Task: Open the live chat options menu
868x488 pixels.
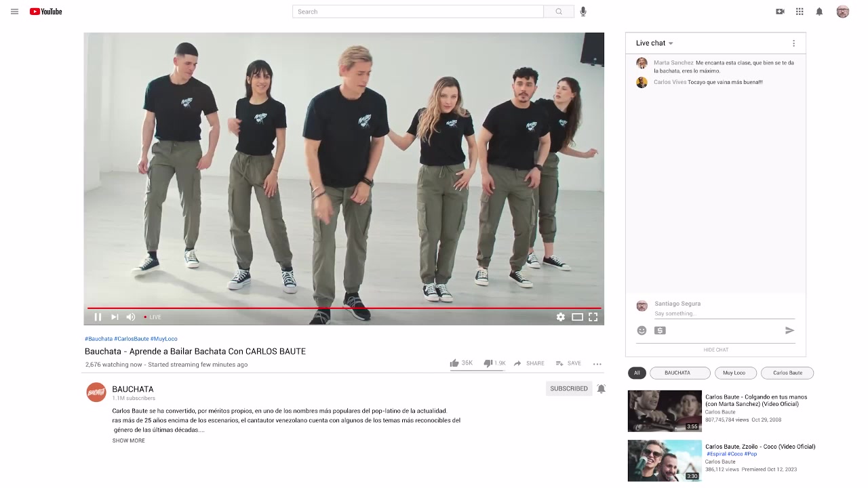Action: coord(793,43)
